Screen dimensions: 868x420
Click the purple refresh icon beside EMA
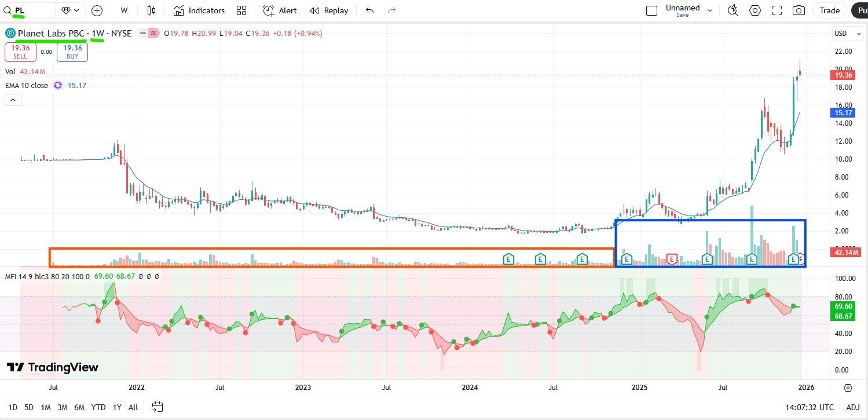[x=57, y=85]
